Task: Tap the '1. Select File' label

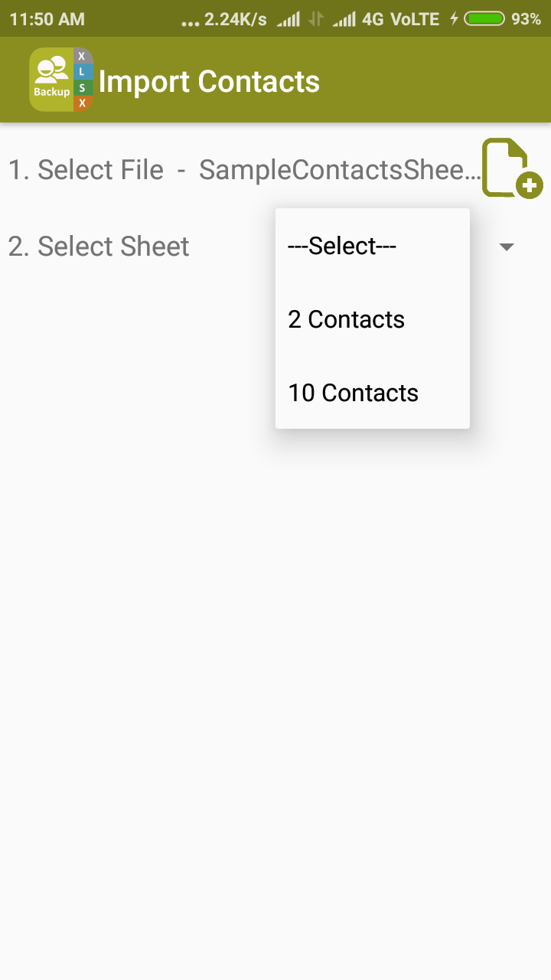Action: click(x=86, y=170)
